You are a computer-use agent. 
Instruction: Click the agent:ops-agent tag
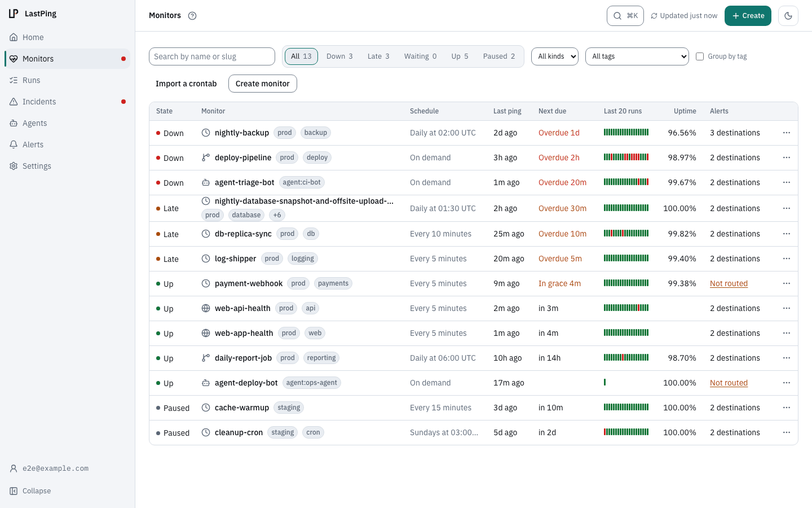(311, 383)
